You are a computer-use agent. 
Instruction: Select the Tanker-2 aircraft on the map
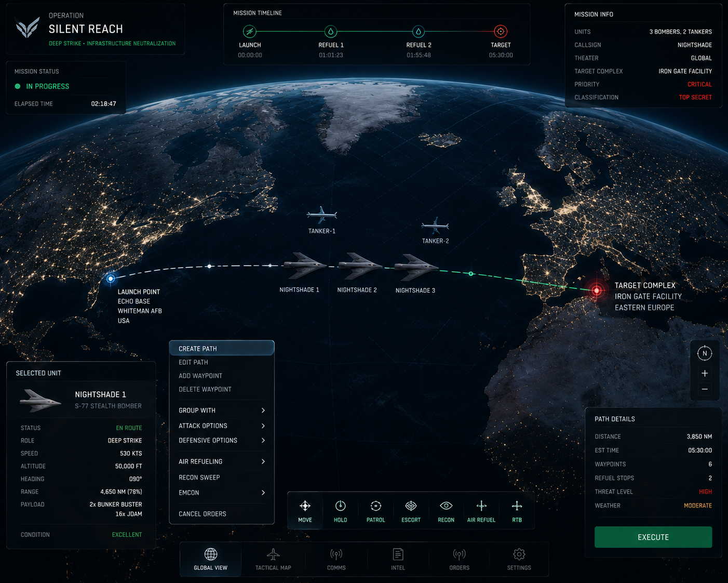tap(435, 226)
